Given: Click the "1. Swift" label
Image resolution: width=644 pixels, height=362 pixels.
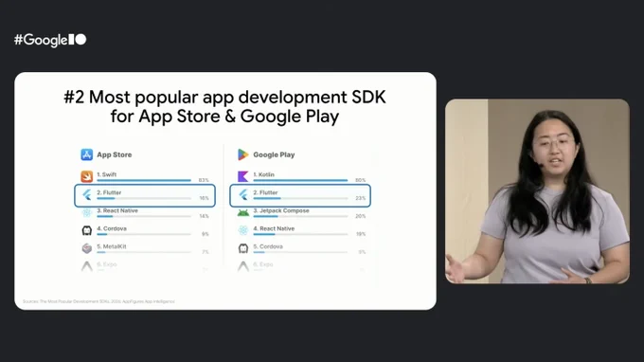Looking at the screenshot, I should 106,174.
